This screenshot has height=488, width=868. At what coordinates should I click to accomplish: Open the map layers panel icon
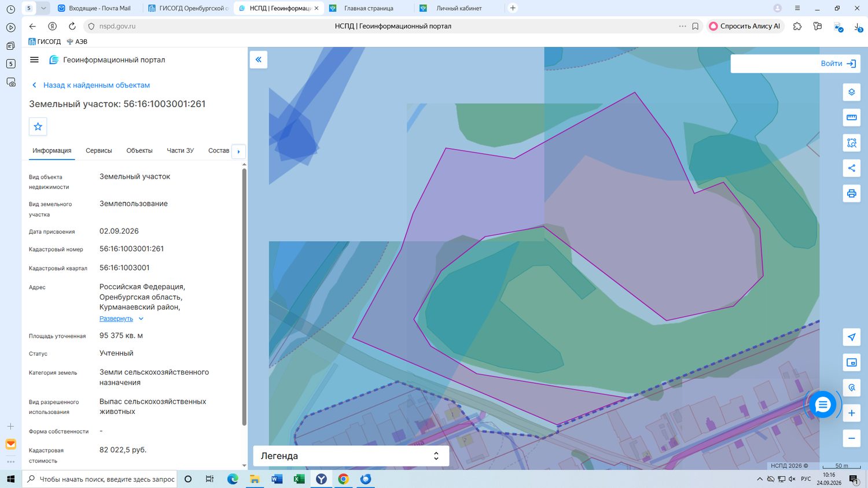tap(851, 93)
